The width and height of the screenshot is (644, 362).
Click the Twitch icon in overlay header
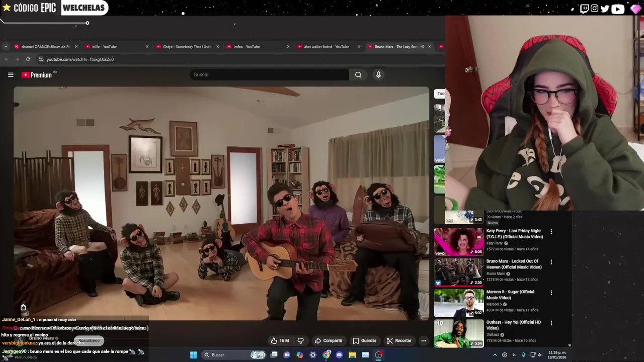pos(584,9)
